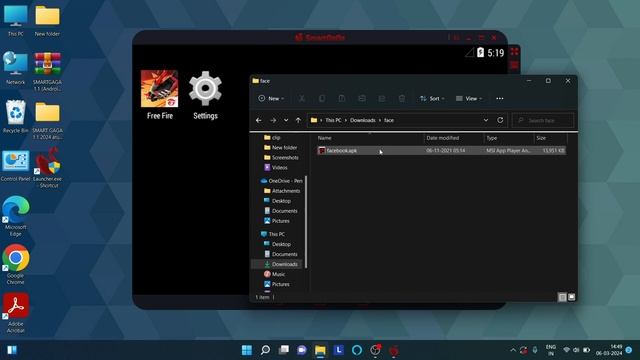Sort by the Size column header

pos(550,138)
